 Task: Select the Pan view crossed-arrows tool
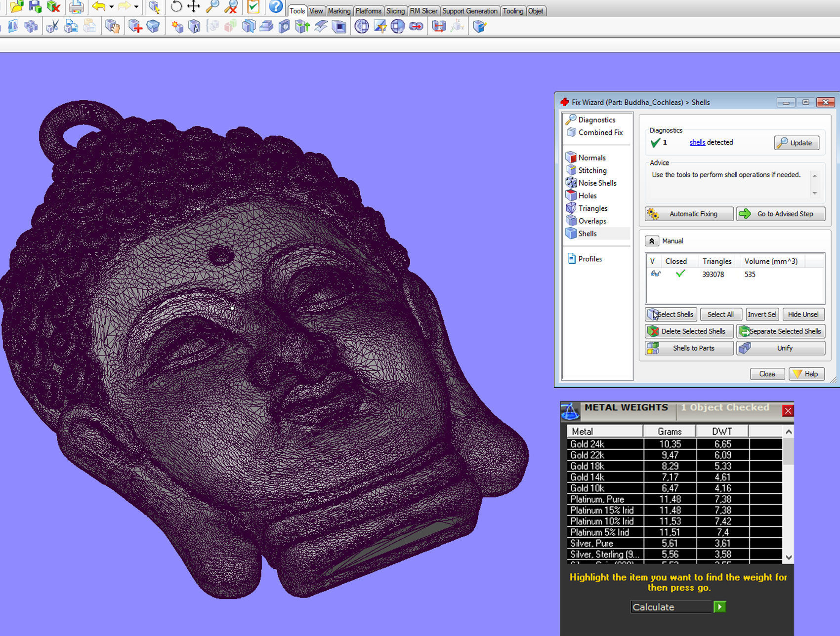coord(193,6)
